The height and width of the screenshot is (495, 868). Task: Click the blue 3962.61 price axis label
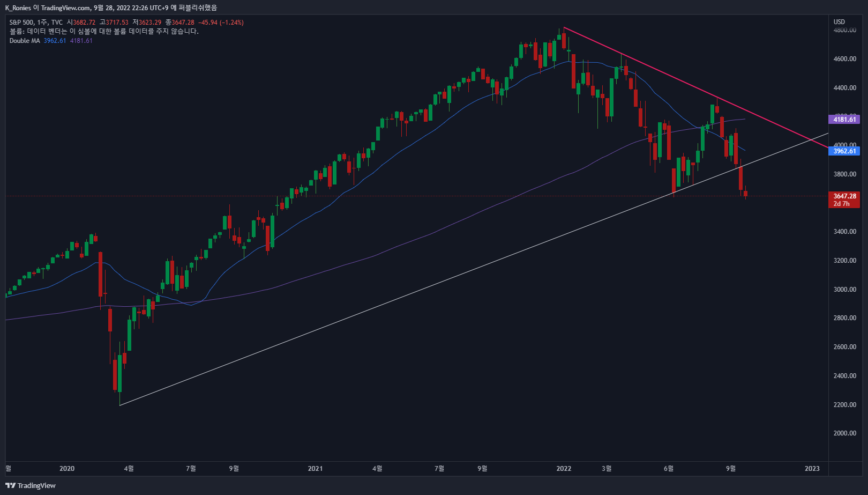point(844,151)
